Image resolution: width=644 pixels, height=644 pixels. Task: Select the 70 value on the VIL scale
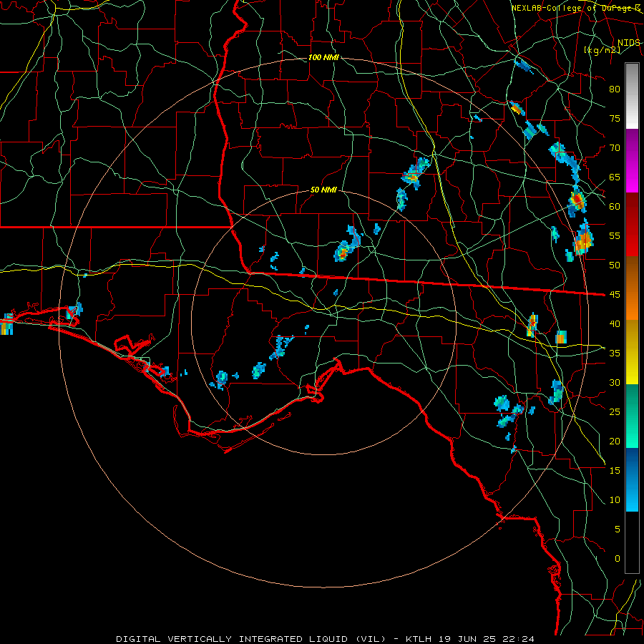click(x=615, y=148)
